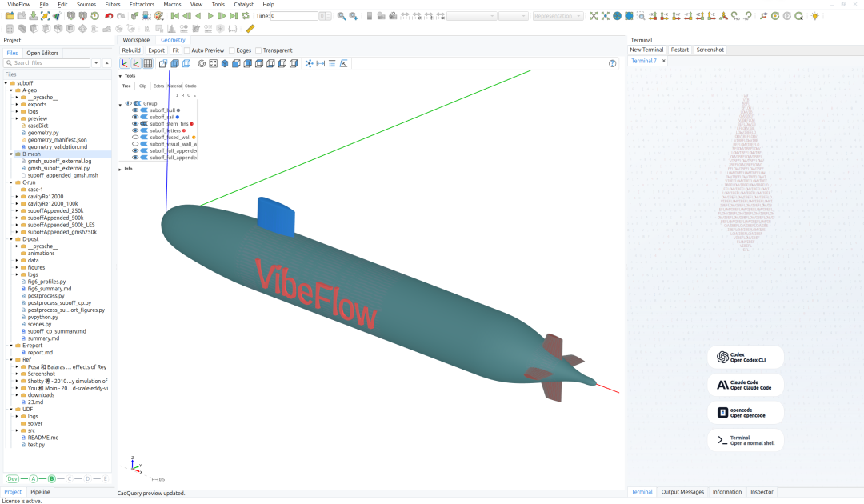Click the undo arrow in the toolbar
This screenshot has width=864, height=504.
tap(109, 16)
